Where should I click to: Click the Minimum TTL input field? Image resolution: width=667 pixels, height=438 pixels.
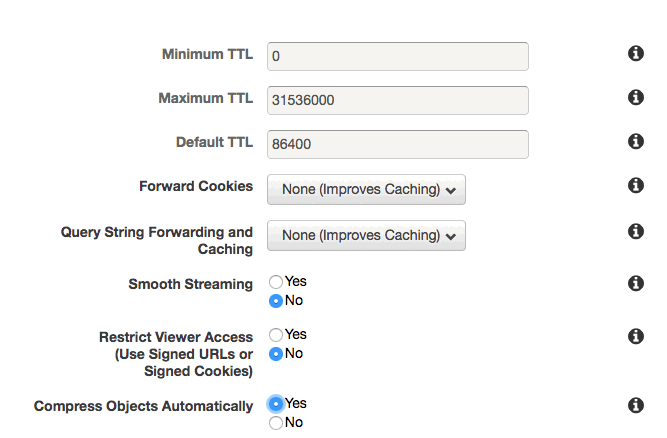[x=398, y=56]
